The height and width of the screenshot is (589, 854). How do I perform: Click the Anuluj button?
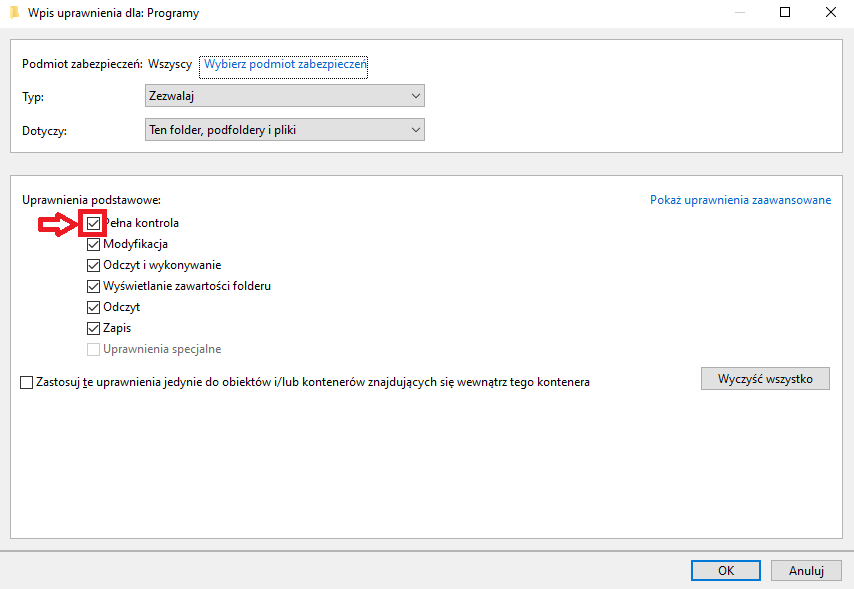[x=805, y=570]
